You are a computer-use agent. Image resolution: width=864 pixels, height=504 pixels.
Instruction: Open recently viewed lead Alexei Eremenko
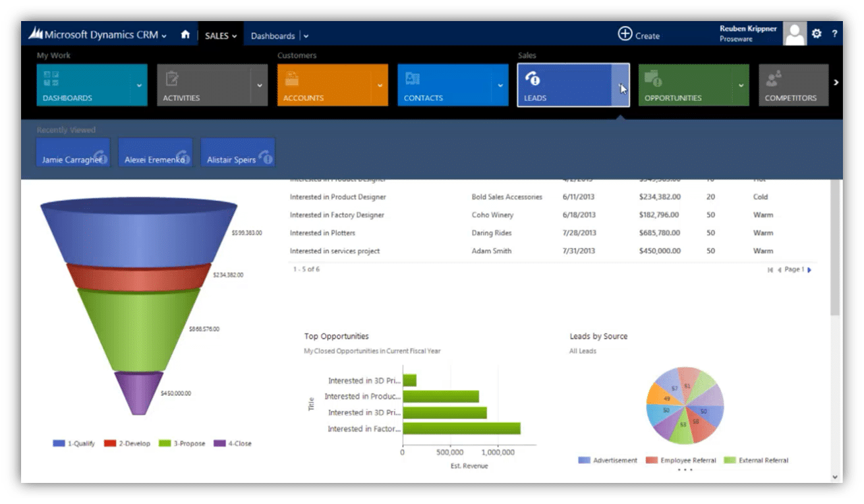156,153
